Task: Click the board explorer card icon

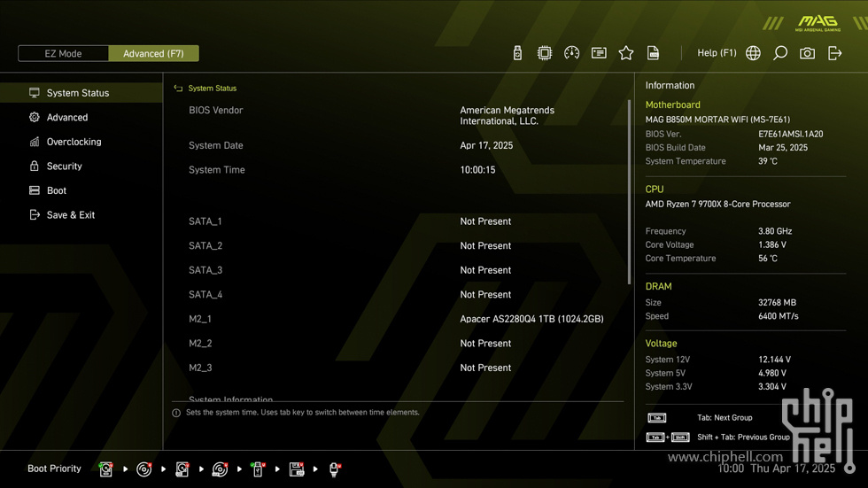Action: (x=599, y=53)
